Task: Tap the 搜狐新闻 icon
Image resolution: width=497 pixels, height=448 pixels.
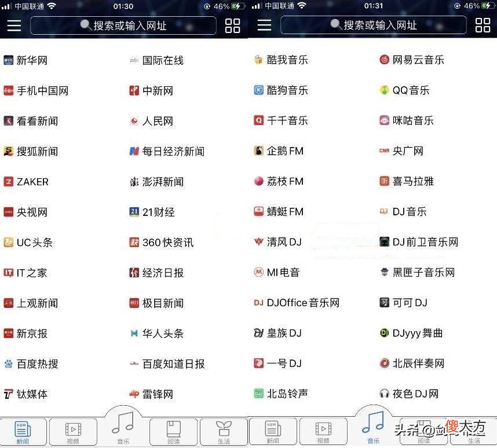Action: 8,152
